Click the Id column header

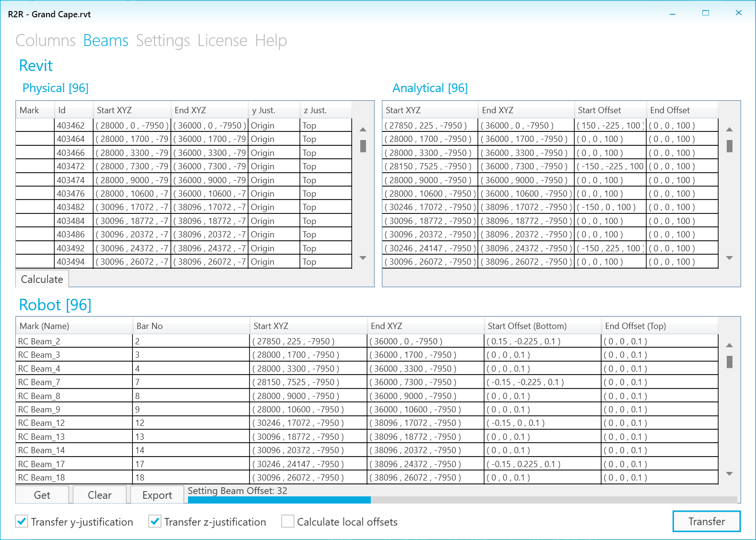[x=74, y=110]
